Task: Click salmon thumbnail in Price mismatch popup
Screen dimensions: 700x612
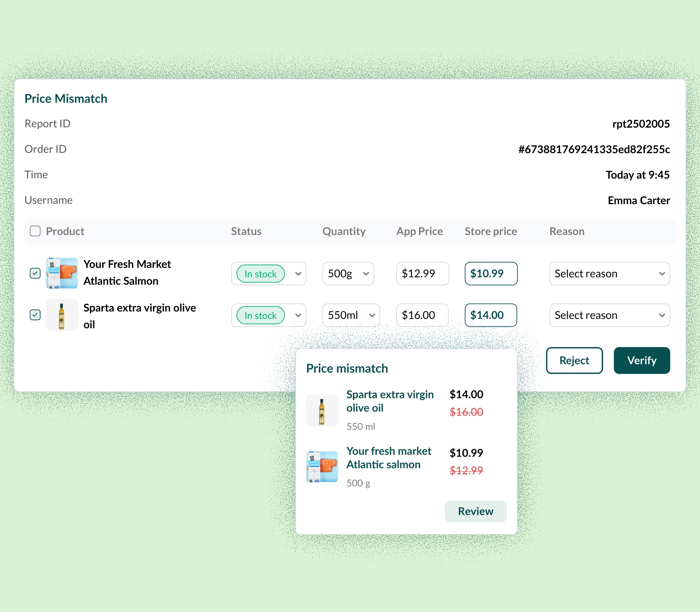Action: pos(322,466)
